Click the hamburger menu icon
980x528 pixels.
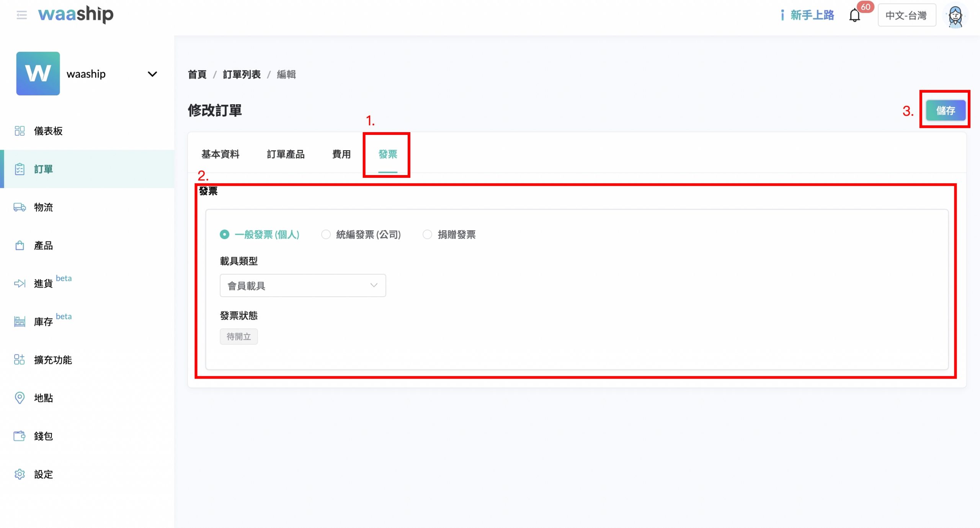coord(21,15)
